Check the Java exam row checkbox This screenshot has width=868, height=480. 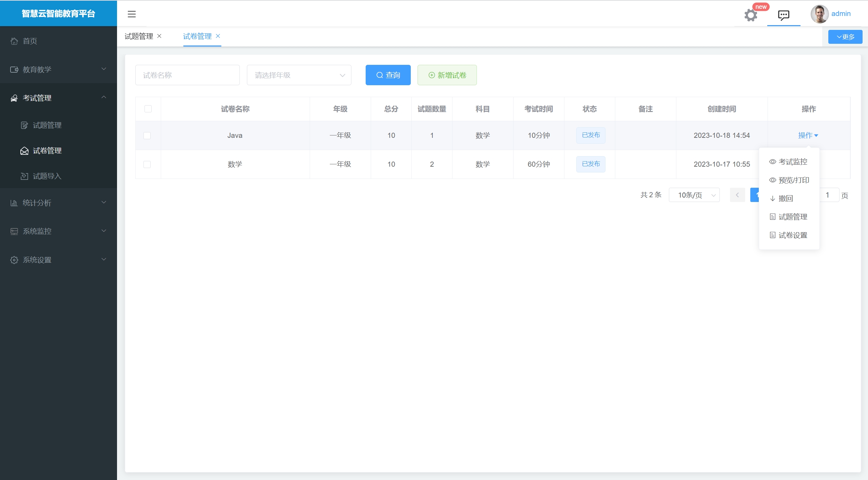click(147, 135)
